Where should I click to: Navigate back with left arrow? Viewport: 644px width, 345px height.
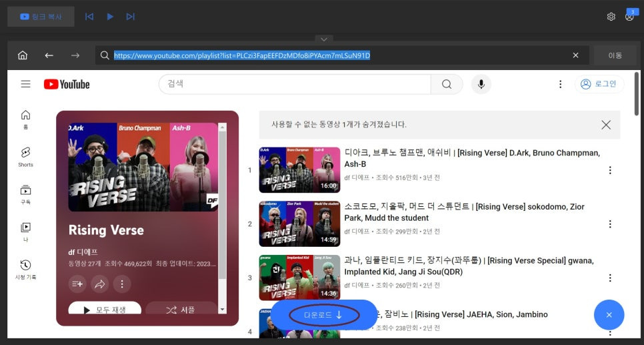(x=49, y=55)
